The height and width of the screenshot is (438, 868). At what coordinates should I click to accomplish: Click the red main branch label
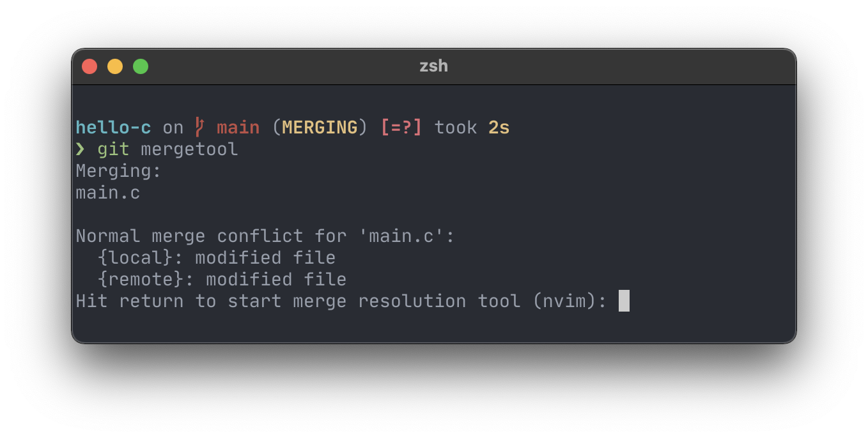click(237, 127)
